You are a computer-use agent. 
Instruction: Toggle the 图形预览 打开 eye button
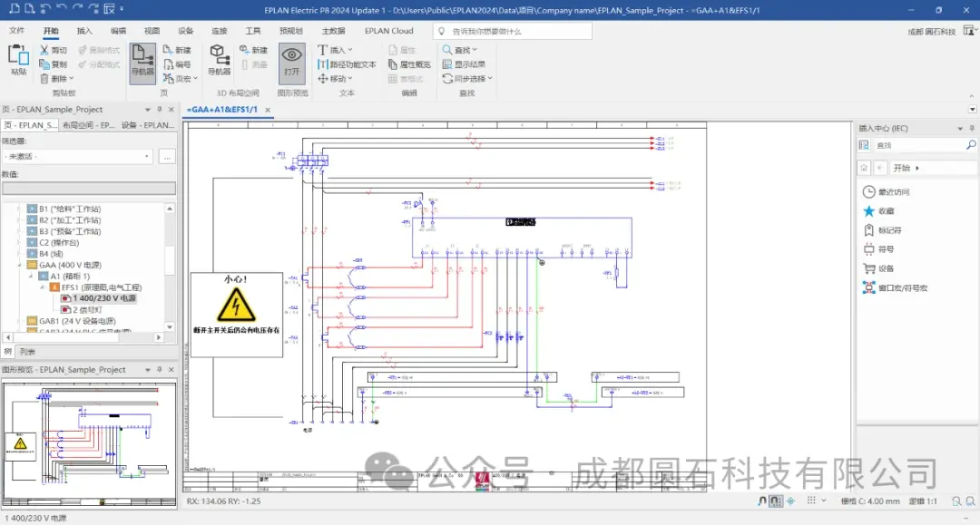[x=292, y=62]
